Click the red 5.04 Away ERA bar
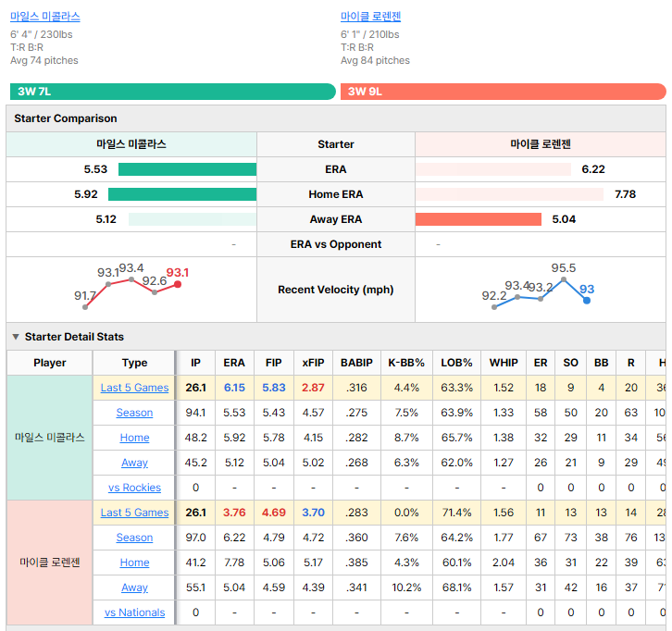 479,219
